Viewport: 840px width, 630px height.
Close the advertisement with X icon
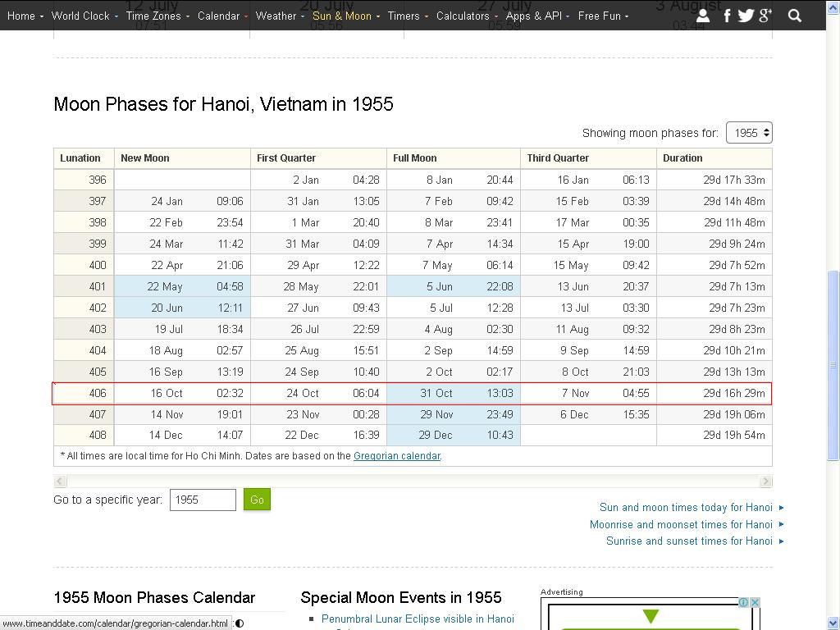[755, 603]
